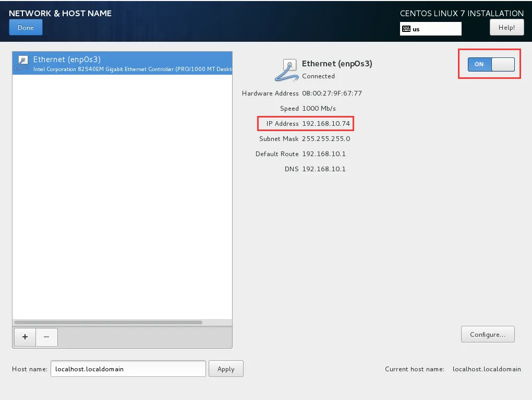Click the Host name input field
This screenshot has height=400, width=532.
pos(128,369)
